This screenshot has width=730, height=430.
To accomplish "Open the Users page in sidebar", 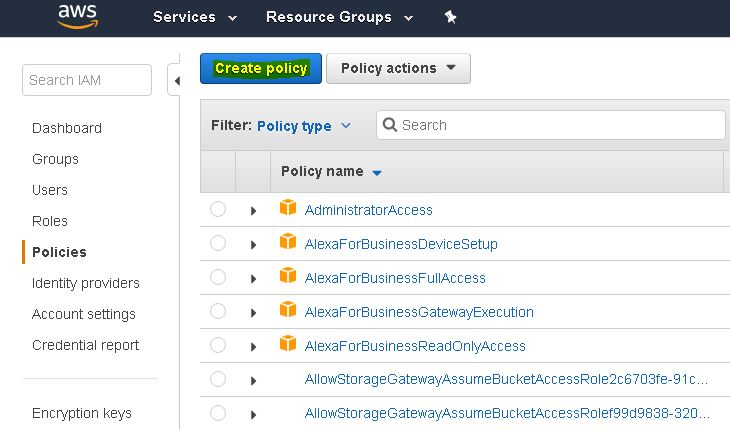I will click(x=50, y=190).
